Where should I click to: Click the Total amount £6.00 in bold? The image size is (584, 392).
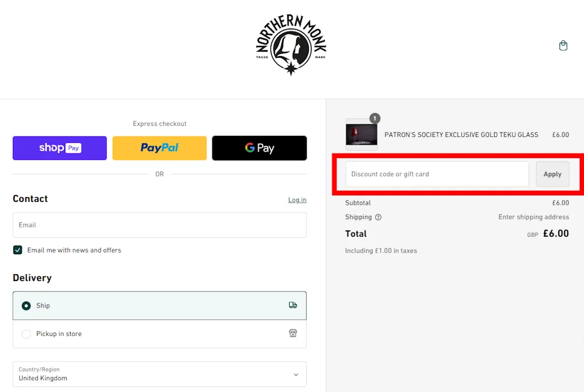click(556, 233)
